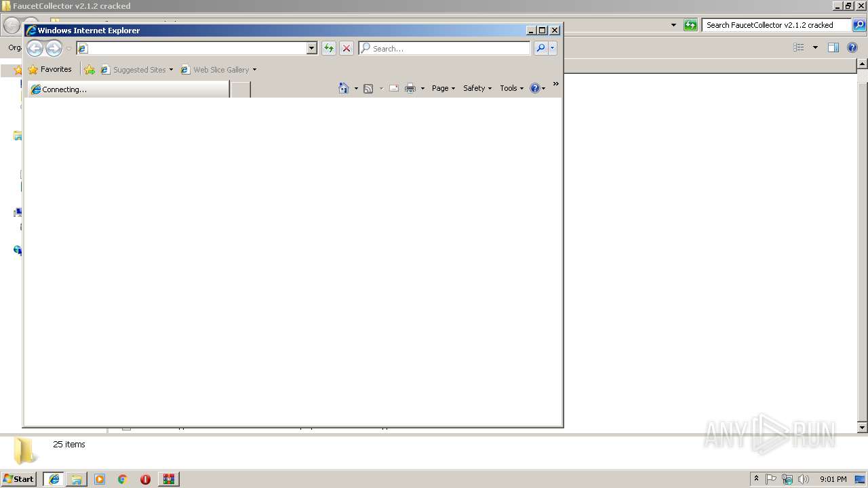The image size is (868, 488).
Task: Select the Connecting... tab
Action: point(129,89)
